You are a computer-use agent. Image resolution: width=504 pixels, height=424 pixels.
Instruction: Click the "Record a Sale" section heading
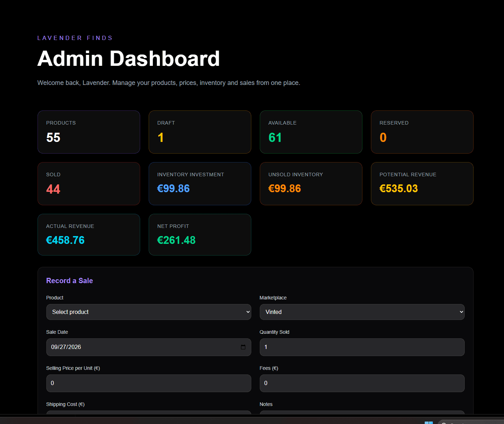click(70, 281)
